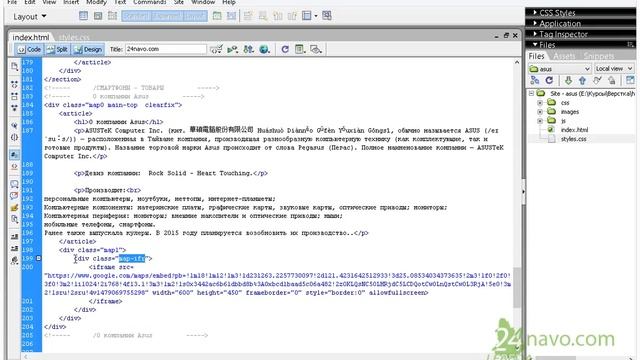Image resolution: width=640 pixels, height=360 pixels.
Task: Click Expand All icon
Action: coord(14,108)
